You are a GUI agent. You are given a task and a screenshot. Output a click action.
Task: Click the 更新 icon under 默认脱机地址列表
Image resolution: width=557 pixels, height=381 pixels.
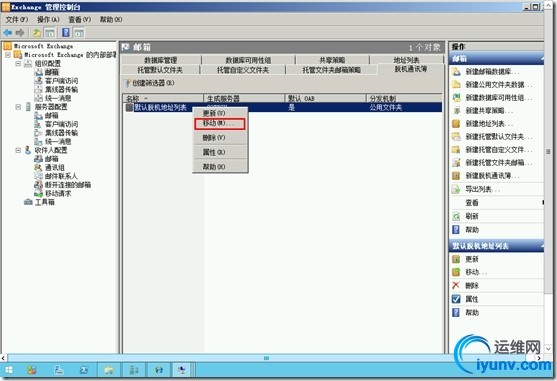click(x=456, y=259)
